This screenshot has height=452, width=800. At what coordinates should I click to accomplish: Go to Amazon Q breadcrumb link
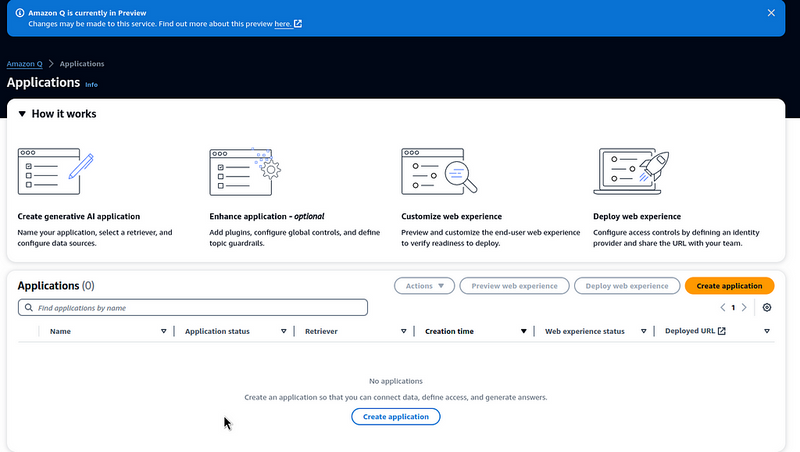(x=24, y=64)
